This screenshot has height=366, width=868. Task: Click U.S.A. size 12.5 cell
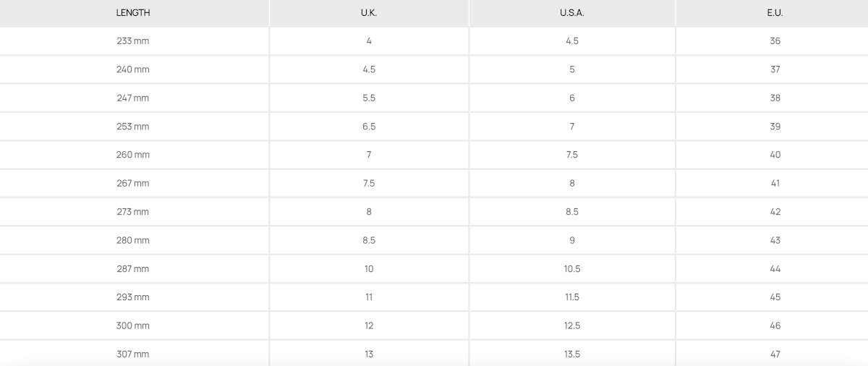pyautogui.click(x=572, y=325)
